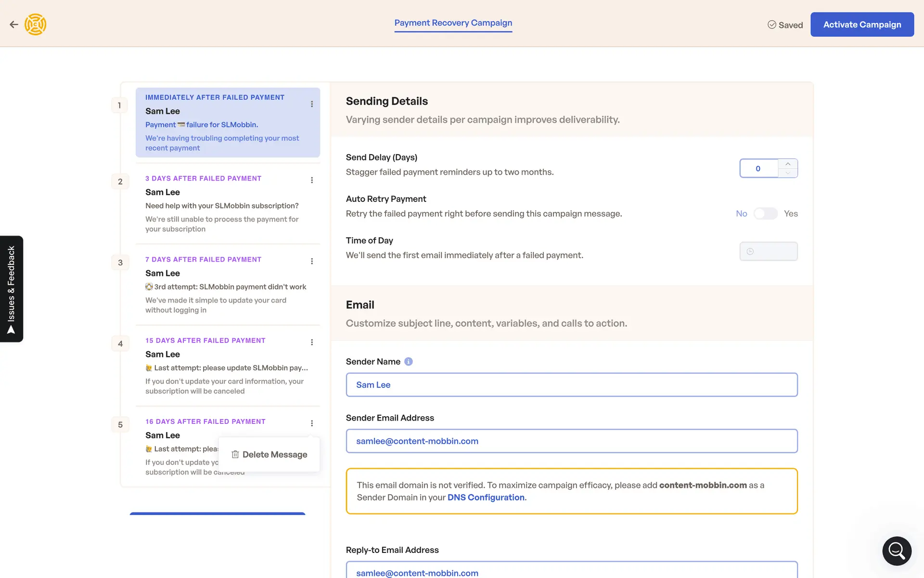
Task: Click Sender Name info icon
Action: pos(409,362)
